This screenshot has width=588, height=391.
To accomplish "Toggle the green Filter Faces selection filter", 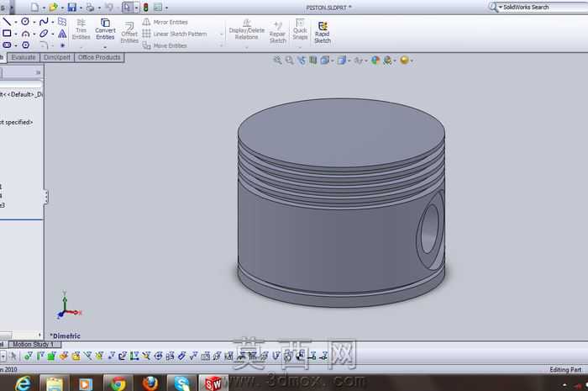I will click(x=51, y=356).
